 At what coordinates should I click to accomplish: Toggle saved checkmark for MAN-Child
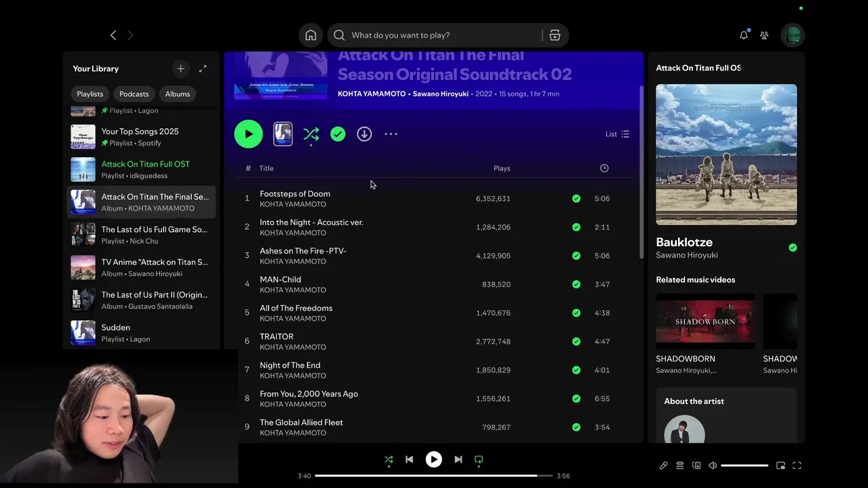pyautogui.click(x=576, y=284)
